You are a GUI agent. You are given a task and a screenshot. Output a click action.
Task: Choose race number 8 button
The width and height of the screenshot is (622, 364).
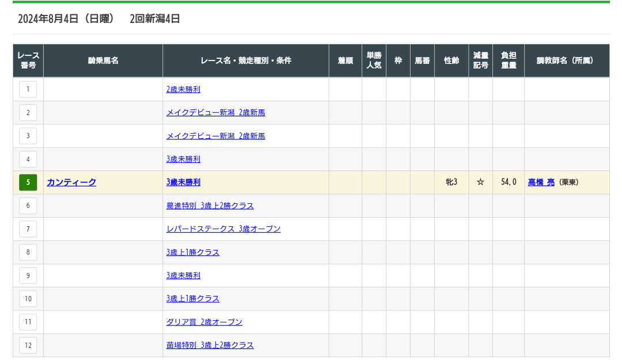[x=28, y=252]
